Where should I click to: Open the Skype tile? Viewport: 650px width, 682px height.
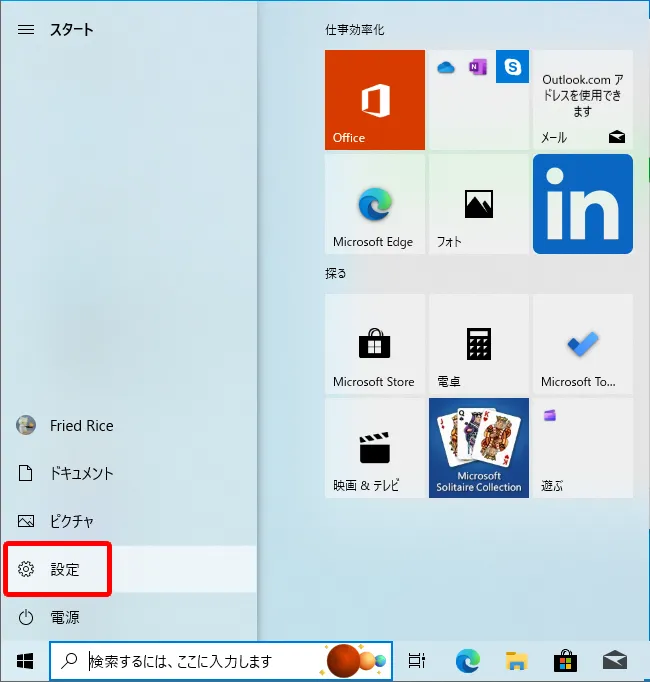(513, 67)
